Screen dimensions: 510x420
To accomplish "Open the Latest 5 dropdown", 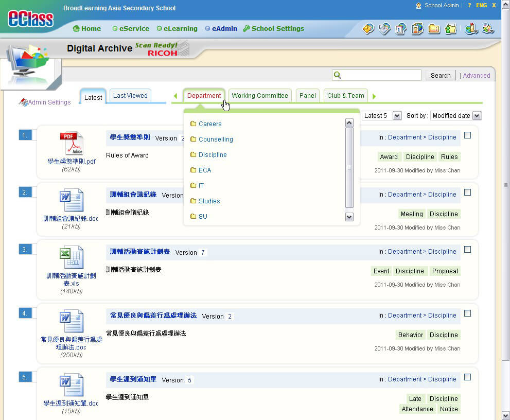I will 381,116.
